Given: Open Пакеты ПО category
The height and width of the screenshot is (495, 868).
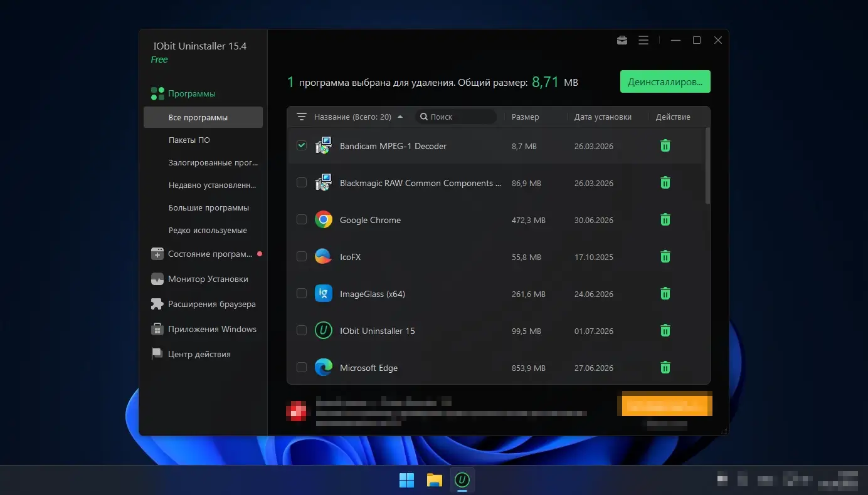Looking at the screenshot, I should 189,140.
